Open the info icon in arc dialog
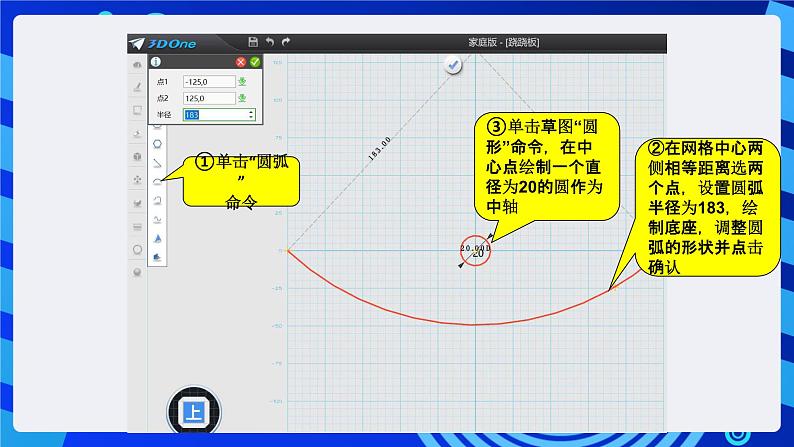The image size is (794, 447). coord(155,62)
